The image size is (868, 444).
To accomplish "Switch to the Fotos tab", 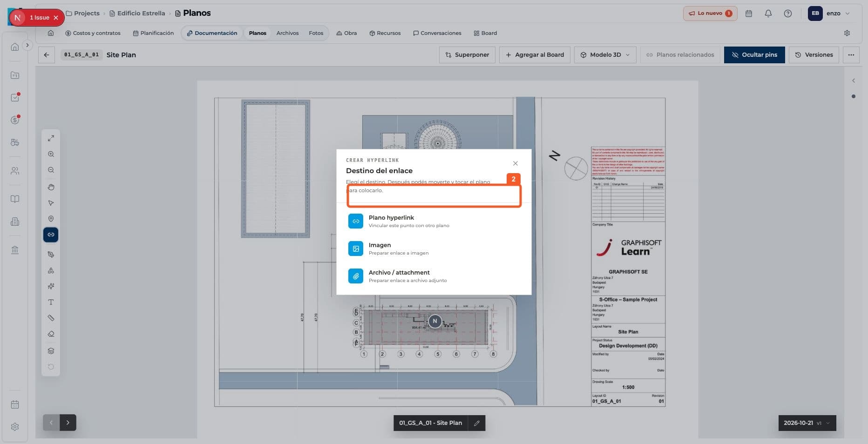I will [x=316, y=33].
